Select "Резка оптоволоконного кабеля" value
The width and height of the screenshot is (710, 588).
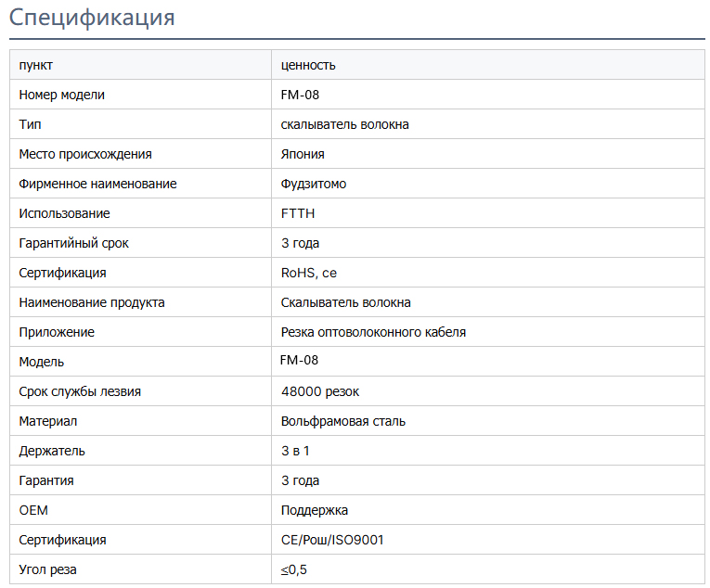coord(373,332)
